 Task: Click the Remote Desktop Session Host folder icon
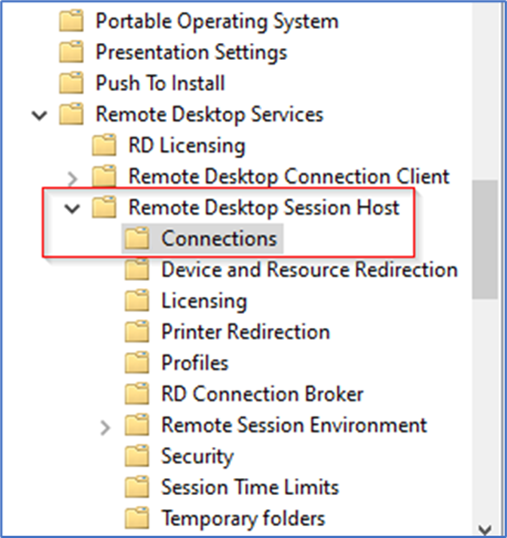[104, 207]
